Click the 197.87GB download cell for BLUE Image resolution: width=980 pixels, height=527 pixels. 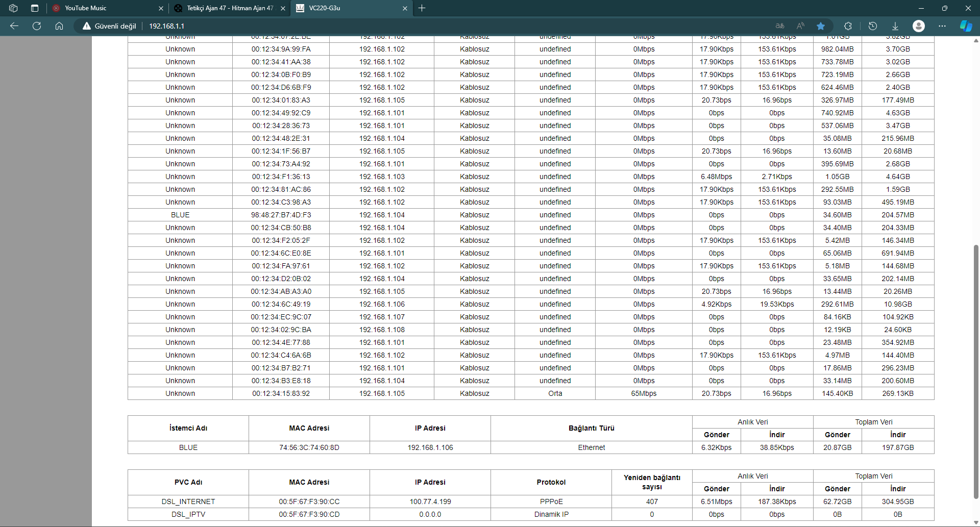[x=898, y=447]
